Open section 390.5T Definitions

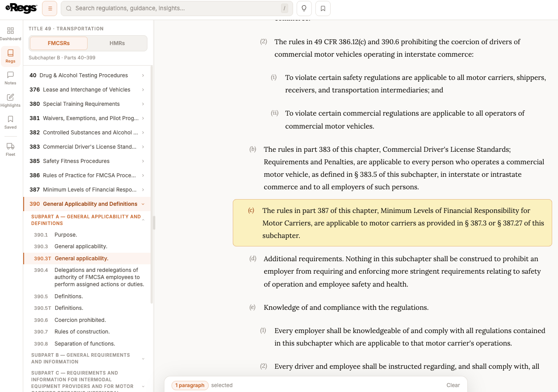87,308
